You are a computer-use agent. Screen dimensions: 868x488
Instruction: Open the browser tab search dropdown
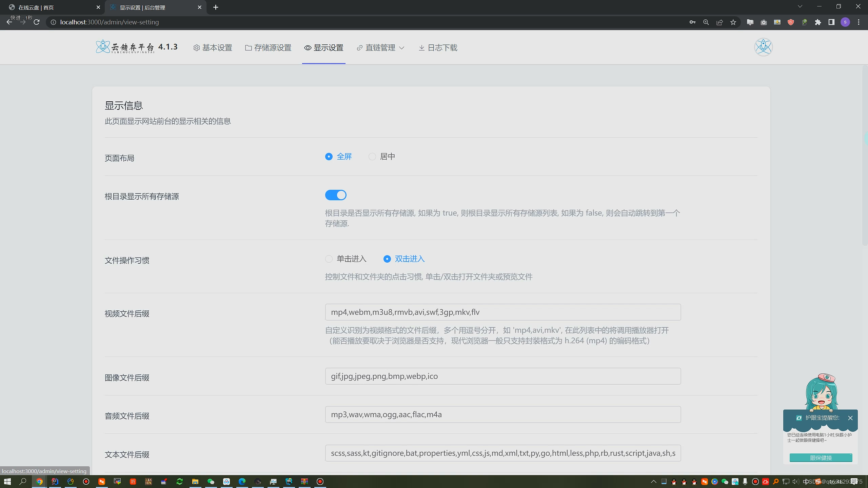[x=800, y=7]
